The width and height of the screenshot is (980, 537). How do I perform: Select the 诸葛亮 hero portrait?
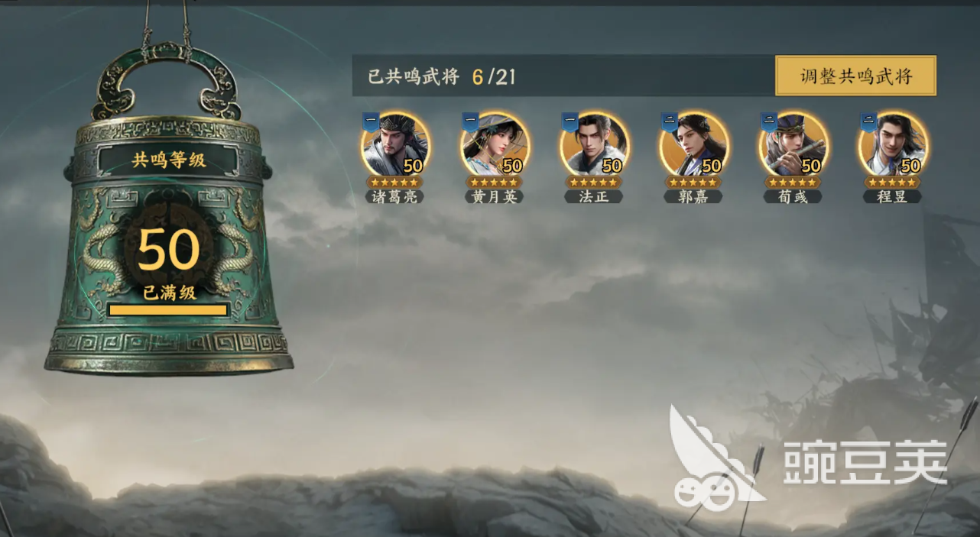click(395, 144)
